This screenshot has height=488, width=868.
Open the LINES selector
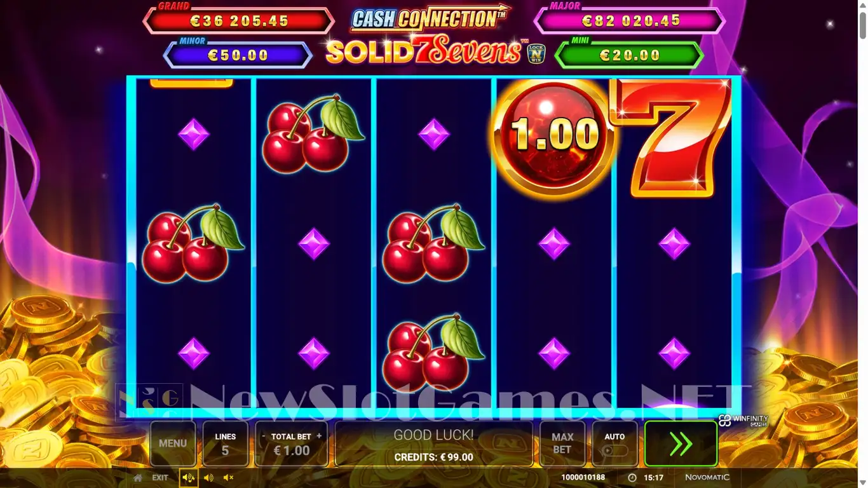tap(225, 444)
